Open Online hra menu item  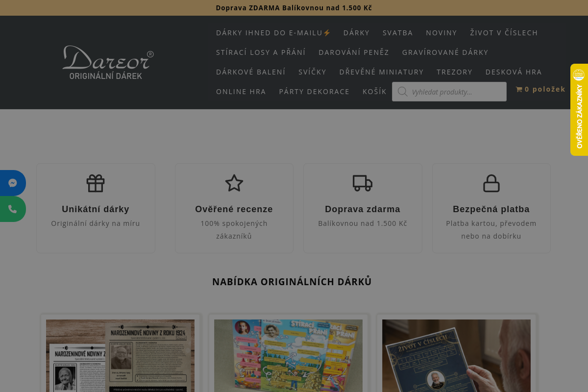[241, 92]
